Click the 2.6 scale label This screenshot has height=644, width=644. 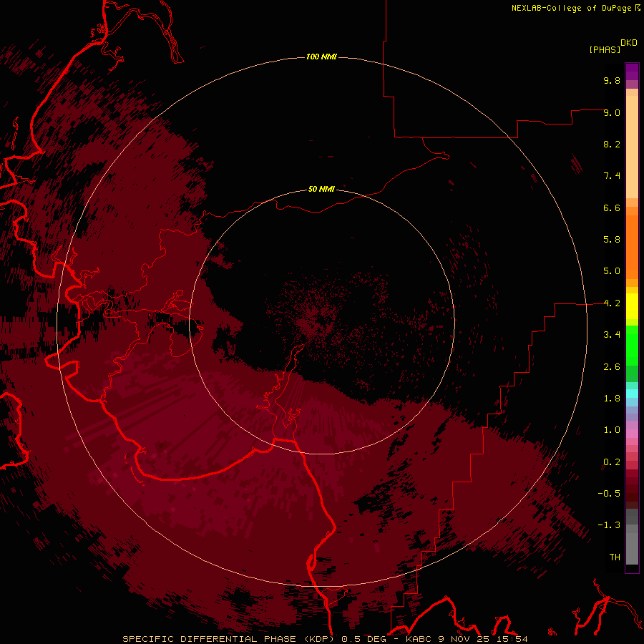[612, 367]
